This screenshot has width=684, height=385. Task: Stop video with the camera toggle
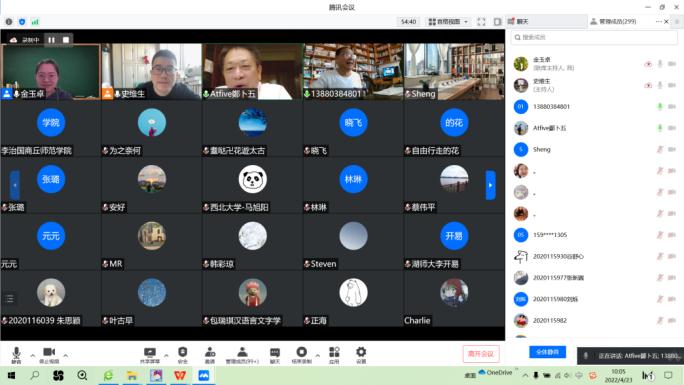[x=49, y=355]
